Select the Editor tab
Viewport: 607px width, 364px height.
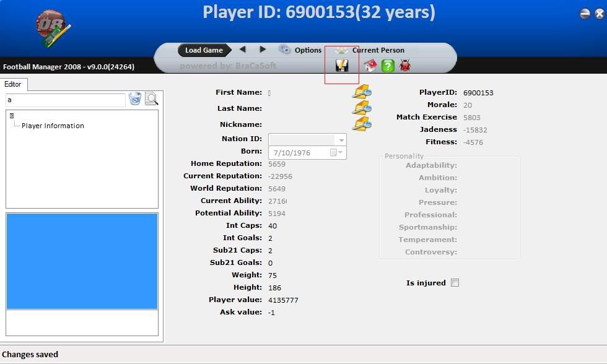point(13,84)
